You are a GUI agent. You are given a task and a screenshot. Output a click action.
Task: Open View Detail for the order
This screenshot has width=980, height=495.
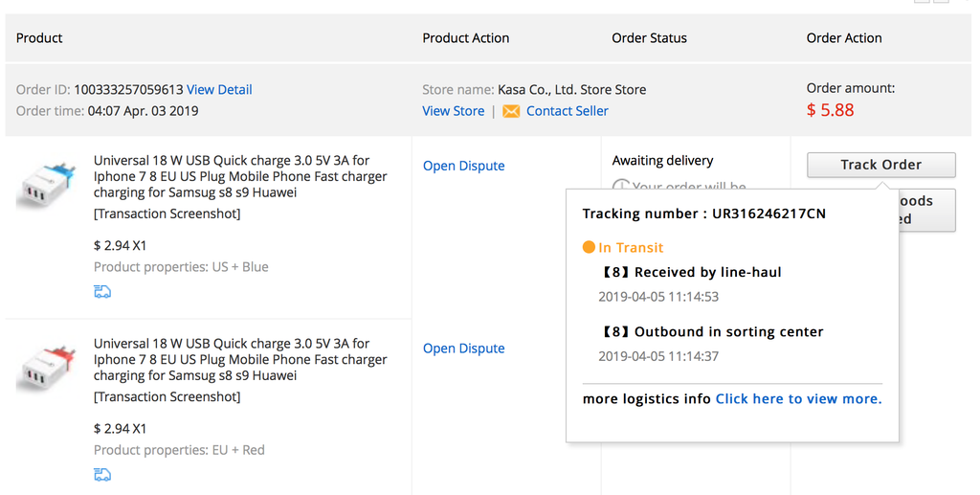tap(219, 89)
